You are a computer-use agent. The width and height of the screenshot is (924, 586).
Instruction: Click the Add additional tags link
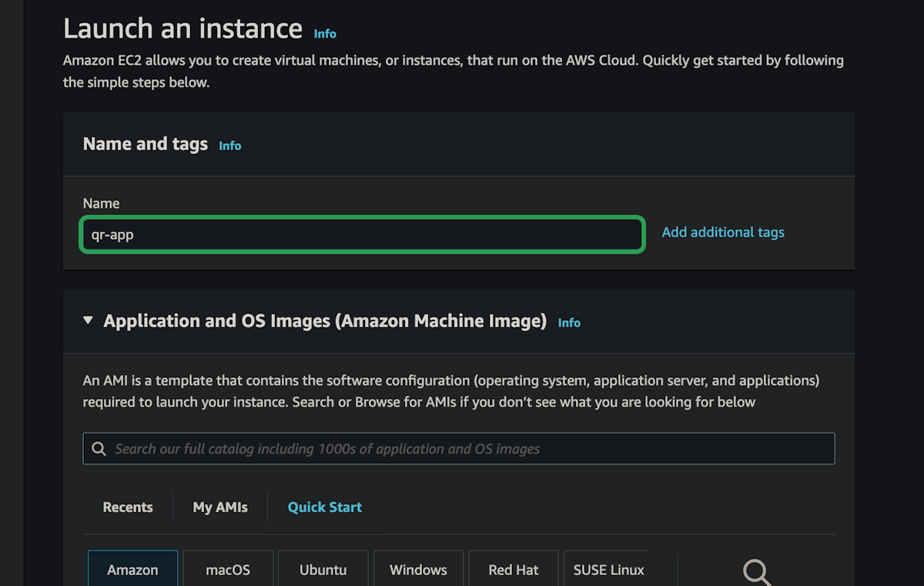[x=723, y=232]
